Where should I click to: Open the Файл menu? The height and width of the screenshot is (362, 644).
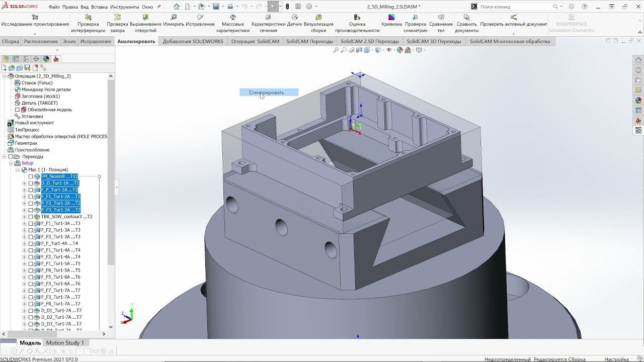[x=54, y=7]
